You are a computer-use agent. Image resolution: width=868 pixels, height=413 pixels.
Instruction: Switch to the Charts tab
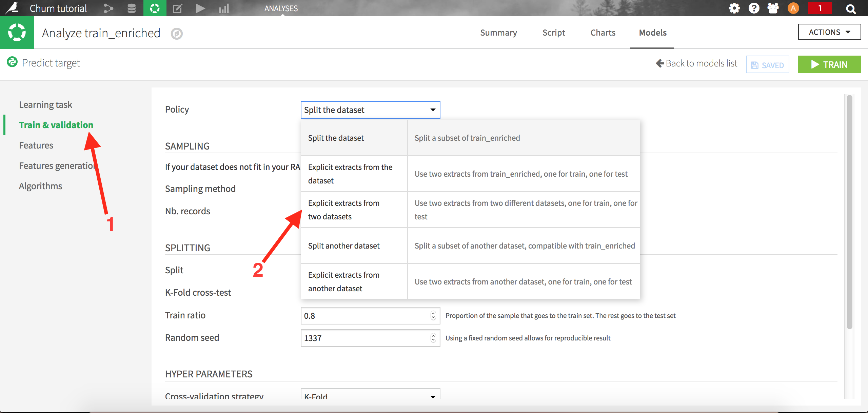603,33
